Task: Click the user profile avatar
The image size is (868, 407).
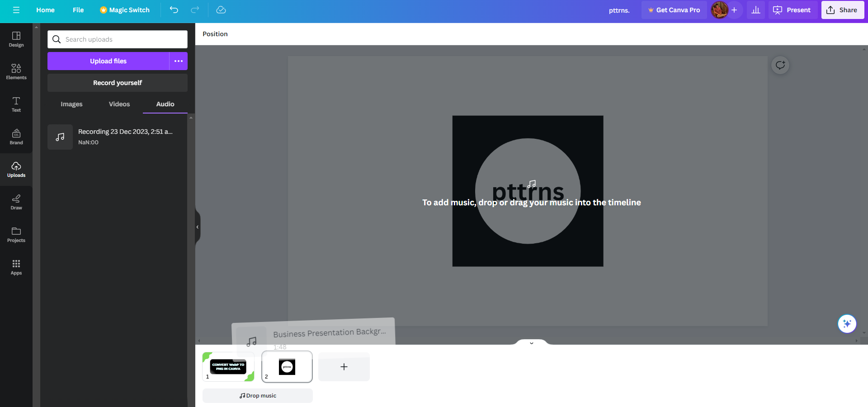Action: pos(720,10)
